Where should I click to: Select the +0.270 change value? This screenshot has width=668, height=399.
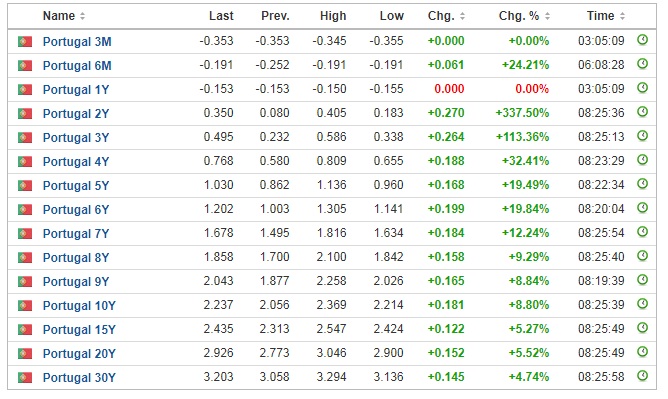(x=446, y=113)
